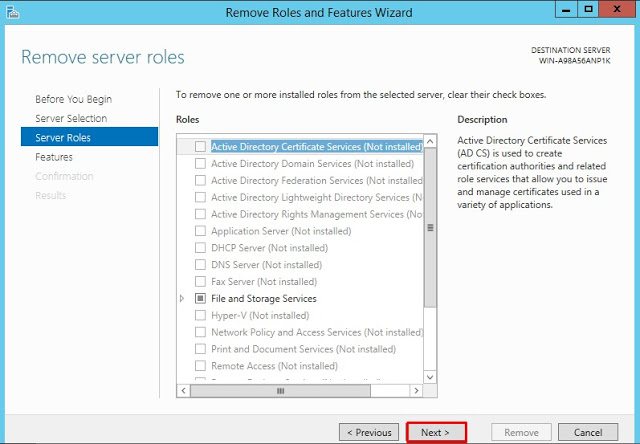Expand the File and Storage Services role

point(182,298)
